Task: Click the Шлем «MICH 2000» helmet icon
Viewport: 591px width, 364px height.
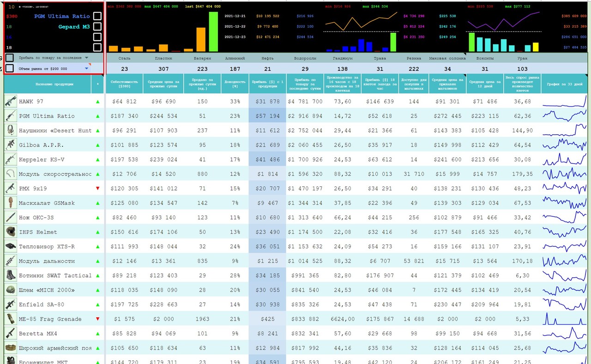Action: 11,290
